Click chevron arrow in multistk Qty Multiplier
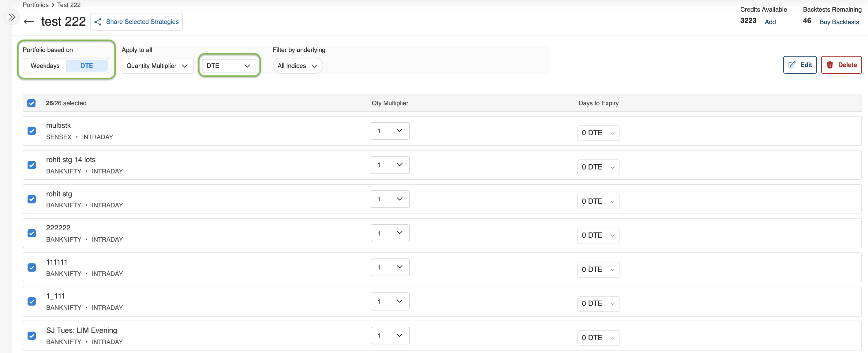The image size is (868, 353). [399, 131]
